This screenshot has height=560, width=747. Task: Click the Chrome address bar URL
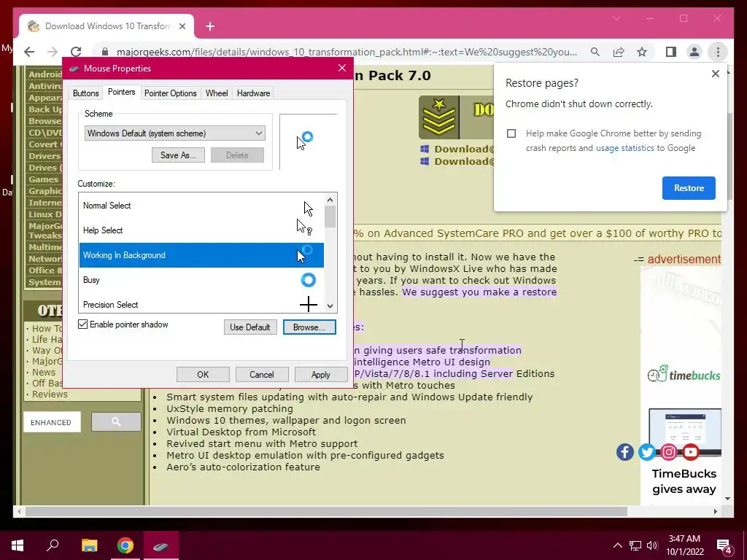pyautogui.click(x=347, y=52)
